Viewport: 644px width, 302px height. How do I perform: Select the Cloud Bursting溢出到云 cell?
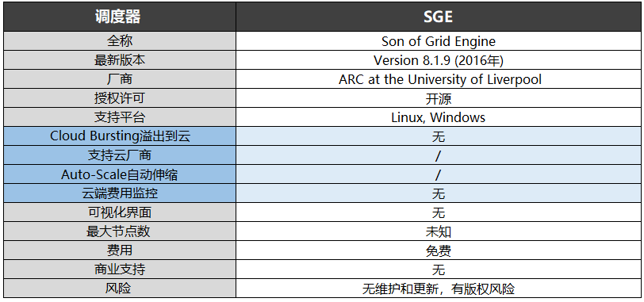point(120,136)
